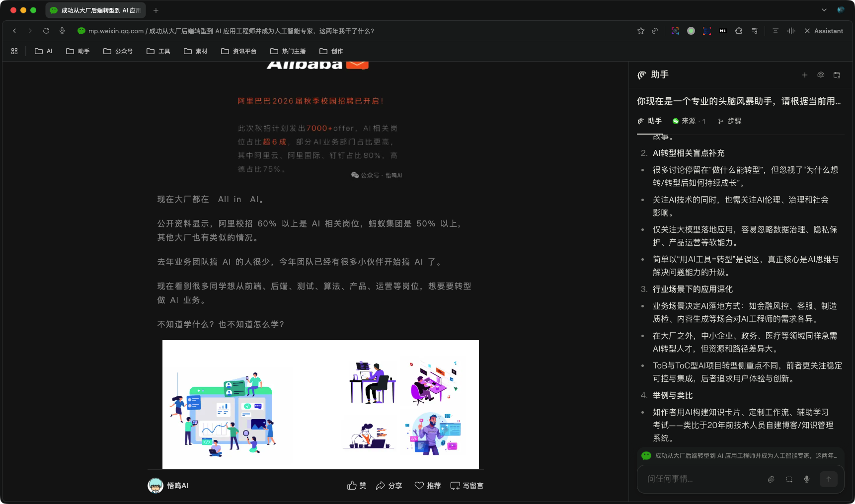Reload the current page
Screen dimensions: 855x504
[x=46, y=31]
